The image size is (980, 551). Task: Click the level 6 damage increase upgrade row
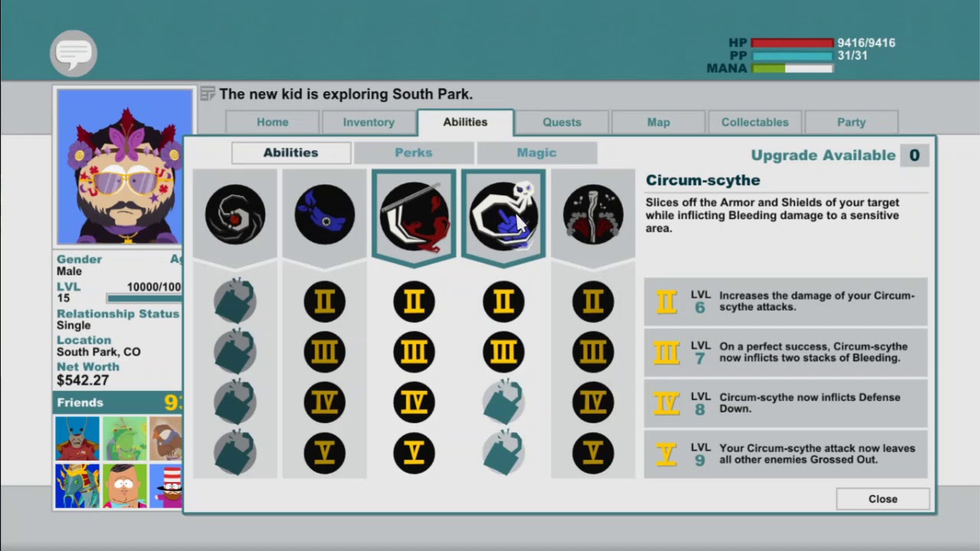786,302
